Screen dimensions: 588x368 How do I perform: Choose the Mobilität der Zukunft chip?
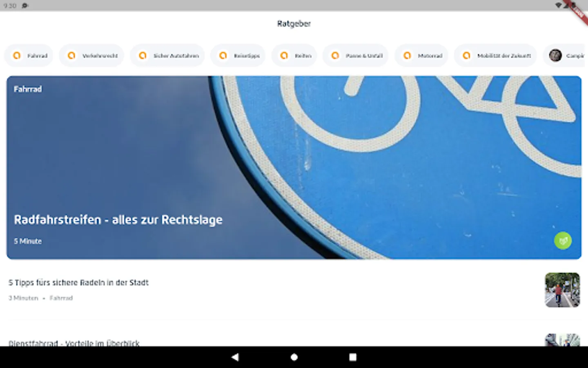(495, 56)
